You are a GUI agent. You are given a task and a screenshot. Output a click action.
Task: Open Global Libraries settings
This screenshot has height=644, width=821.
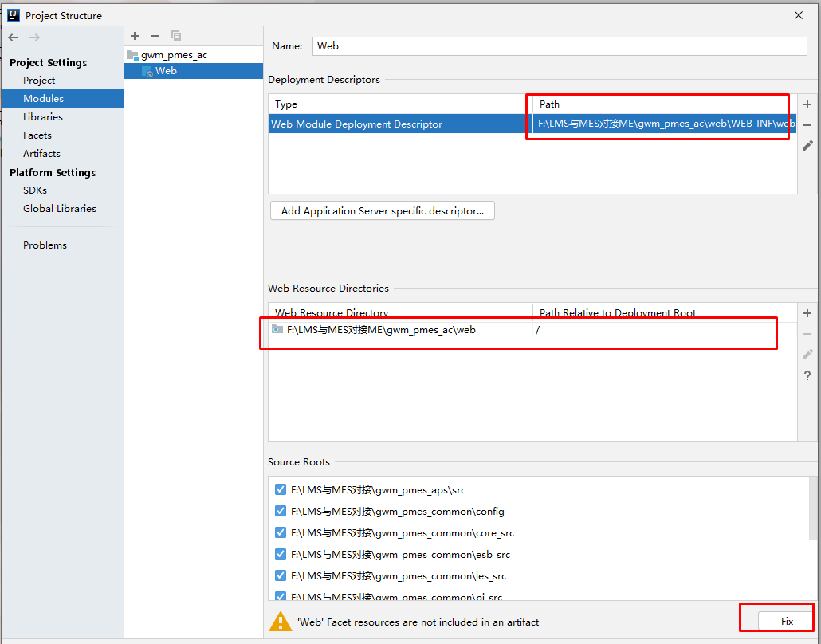coord(60,208)
